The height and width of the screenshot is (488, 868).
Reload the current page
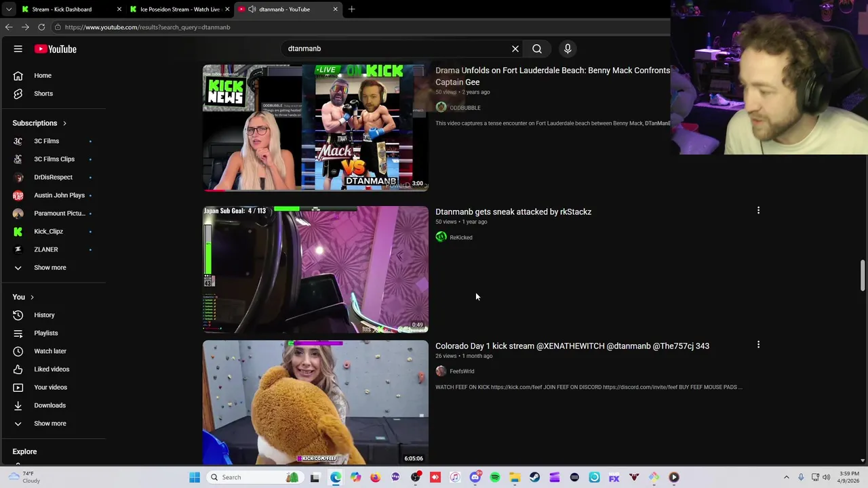(x=41, y=27)
